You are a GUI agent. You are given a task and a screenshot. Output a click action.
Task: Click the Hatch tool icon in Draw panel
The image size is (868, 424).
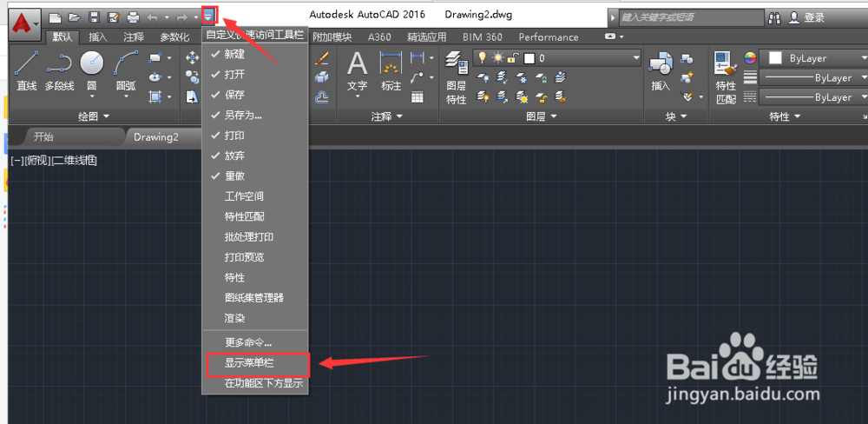pos(155,96)
